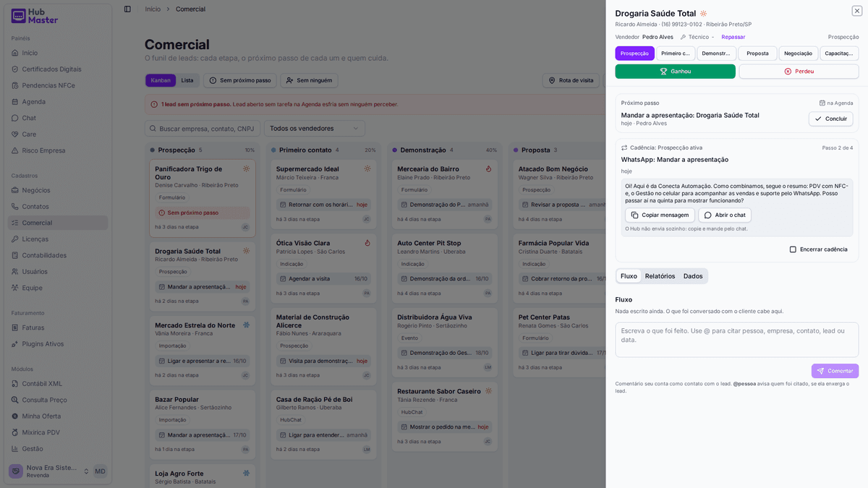
Task: Click the comment text area
Action: coord(737,340)
